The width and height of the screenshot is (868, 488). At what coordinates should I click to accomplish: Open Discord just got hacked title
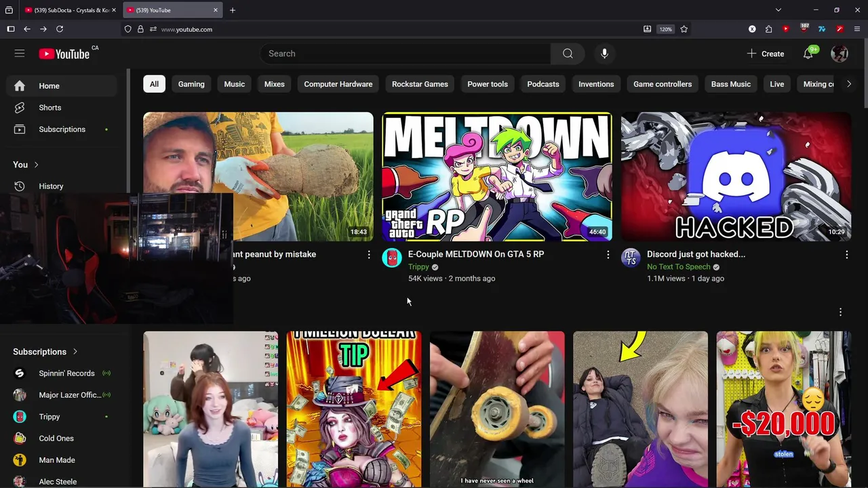click(x=696, y=254)
